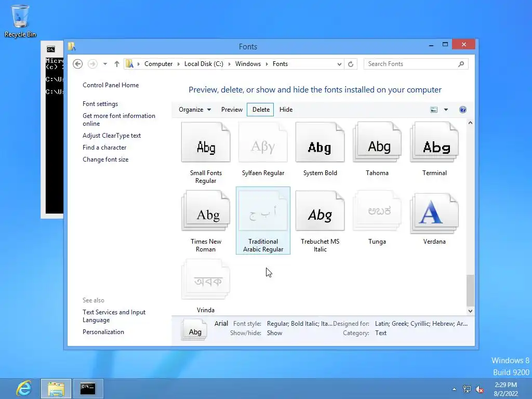Click the Back navigation arrow
Screen dimensions: 532x399
pos(78,64)
